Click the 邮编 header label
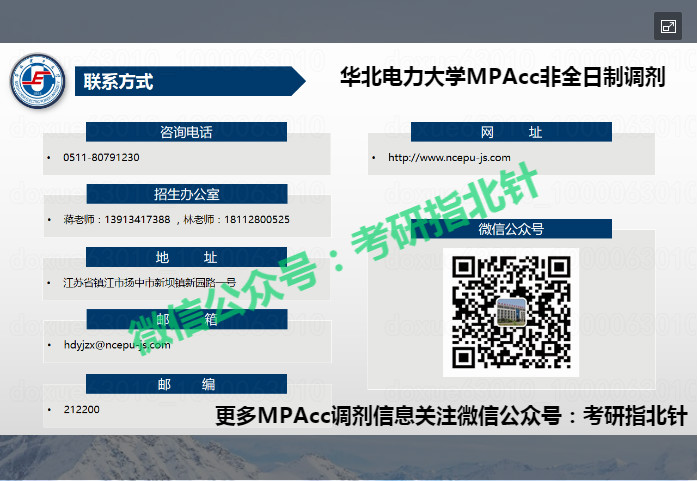 coord(186,384)
